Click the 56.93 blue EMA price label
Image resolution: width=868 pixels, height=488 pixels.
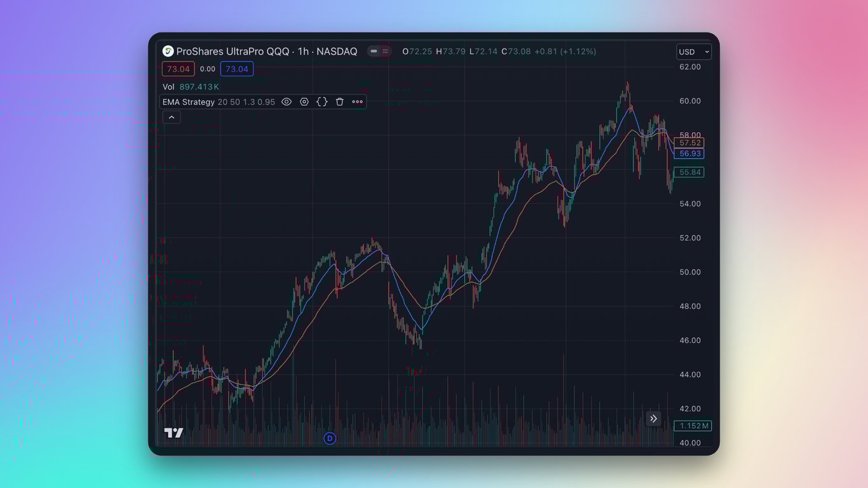[x=689, y=154]
